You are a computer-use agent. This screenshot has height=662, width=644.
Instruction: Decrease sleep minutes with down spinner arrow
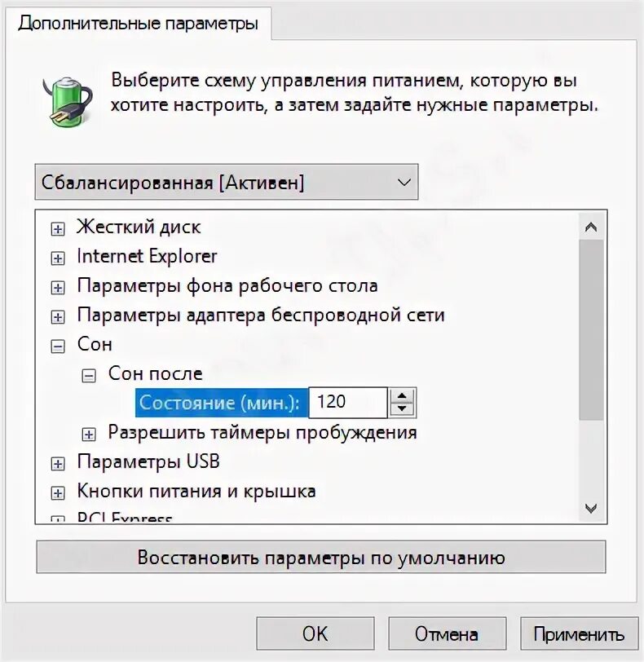click(x=402, y=409)
